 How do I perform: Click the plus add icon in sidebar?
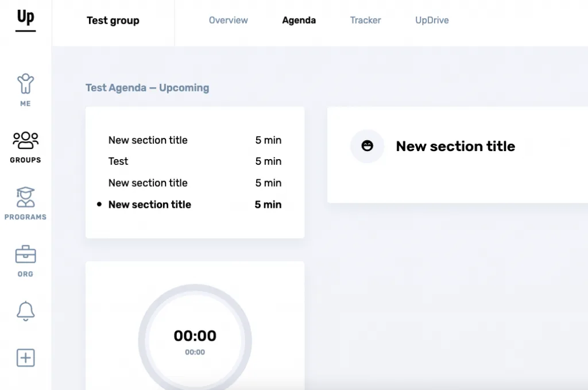click(25, 358)
